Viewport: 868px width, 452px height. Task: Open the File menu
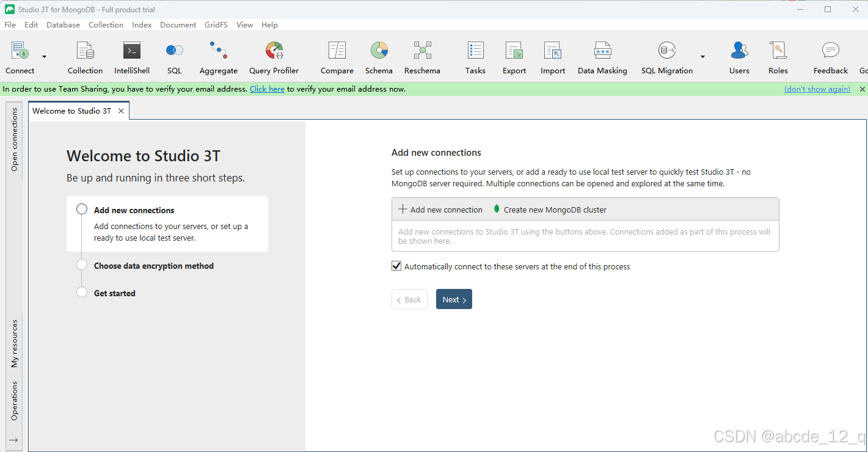(x=10, y=25)
